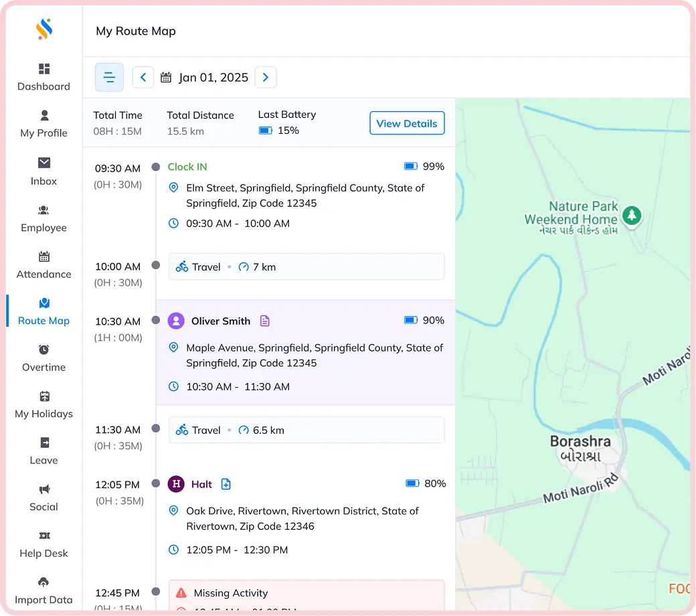Open Attendance in sidebar

coord(43,265)
